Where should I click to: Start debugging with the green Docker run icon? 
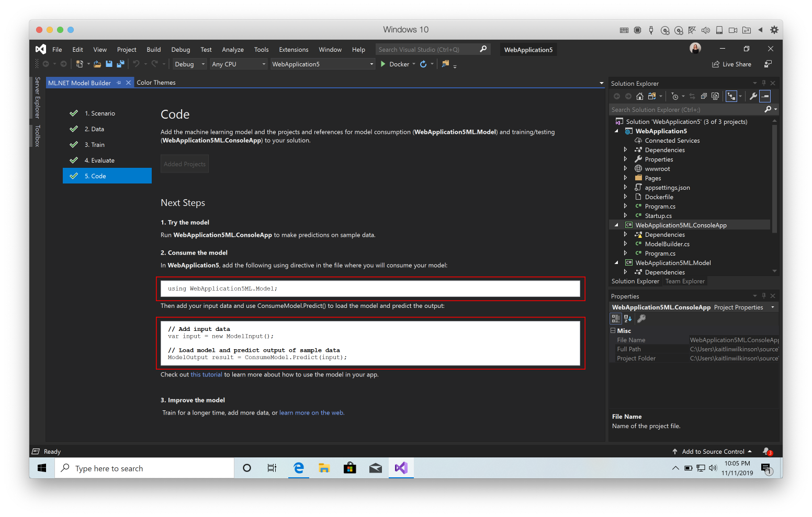click(x=382, y=64)
